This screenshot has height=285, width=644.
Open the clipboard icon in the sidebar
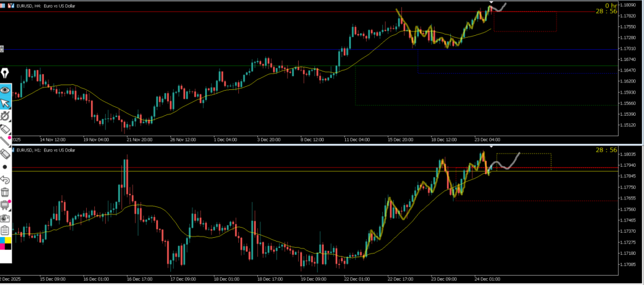pos(5,230)
